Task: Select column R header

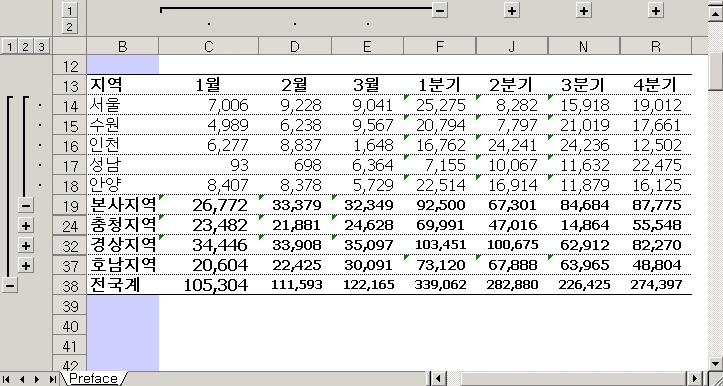Action: 656,46
